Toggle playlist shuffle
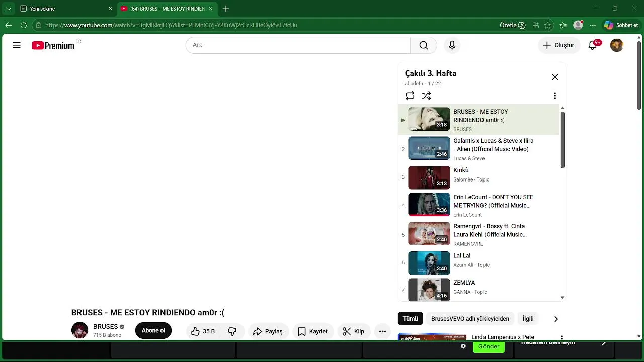Screen dimensions: 644x362 click(x=426, y=96)
